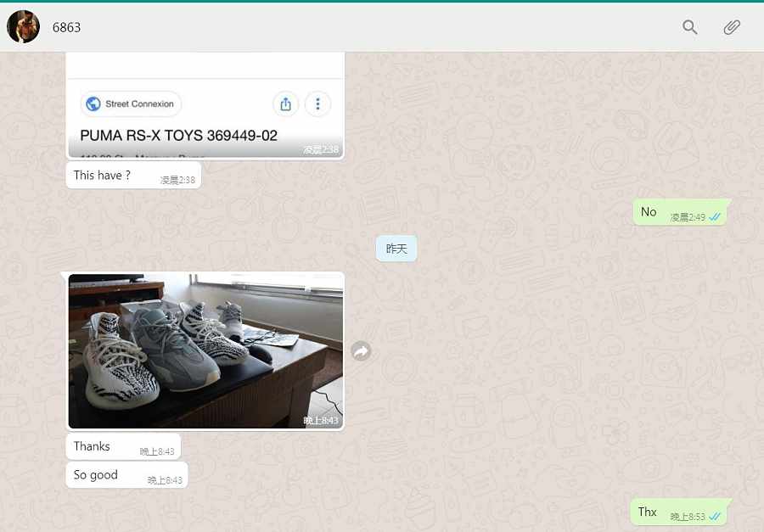Click the Street Connexion globe icon
The height and width of the screenshot is (532, 764).
tap(93, 104)
